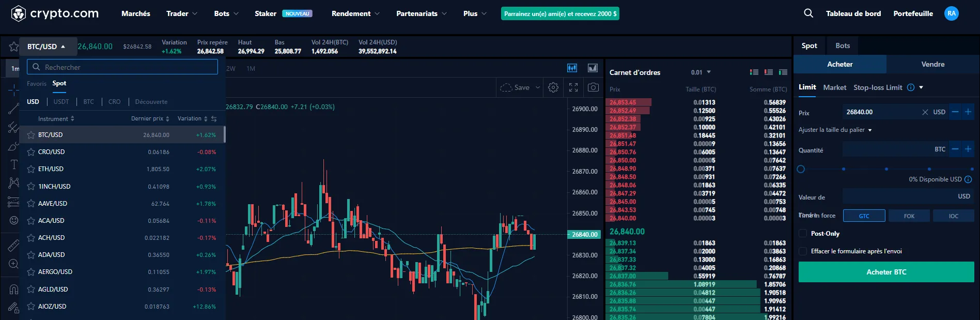Open order book 0.01 grouping dropdown

(701, 72)
